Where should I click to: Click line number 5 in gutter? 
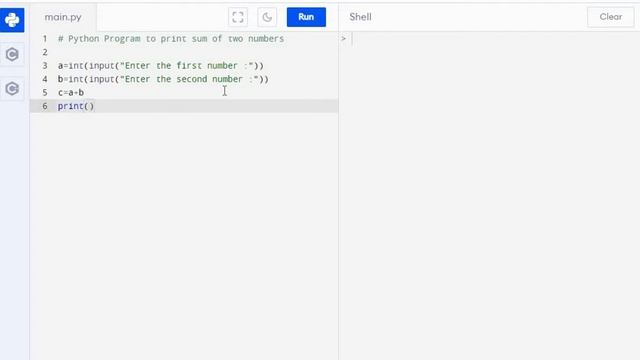pyautogui.click(x=45, y=93)
